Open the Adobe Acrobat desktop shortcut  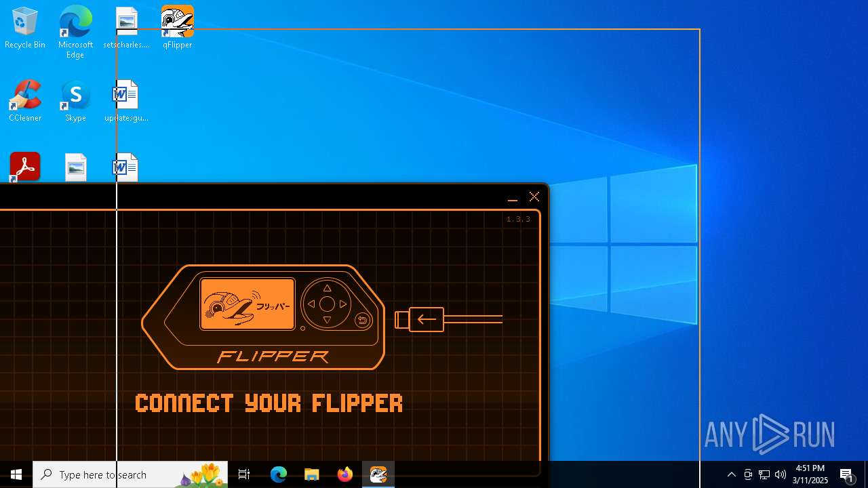click(x=25, y=167)
